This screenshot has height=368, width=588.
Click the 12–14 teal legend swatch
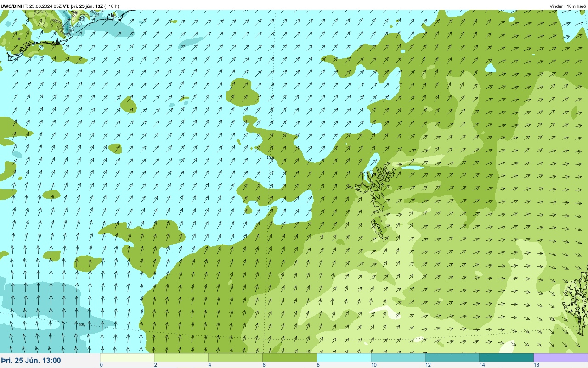click(x=452, y=357)
